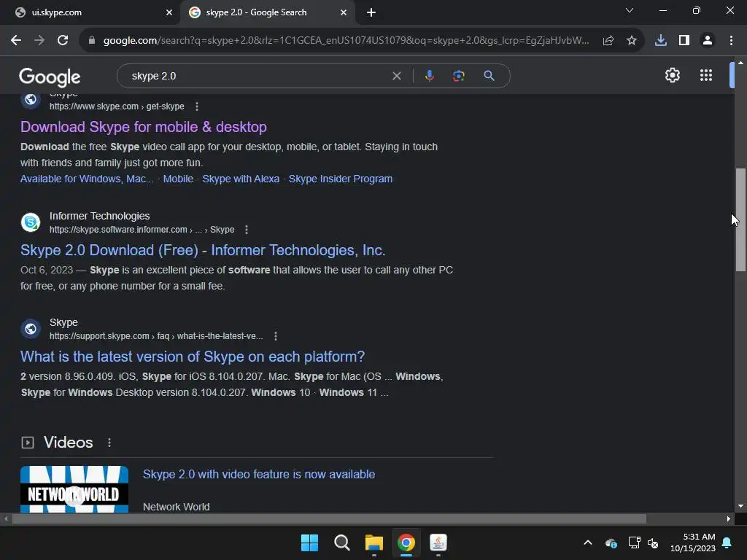Open more options for the support.skype.com result
The image size is (747, 560).
point(275,336)
